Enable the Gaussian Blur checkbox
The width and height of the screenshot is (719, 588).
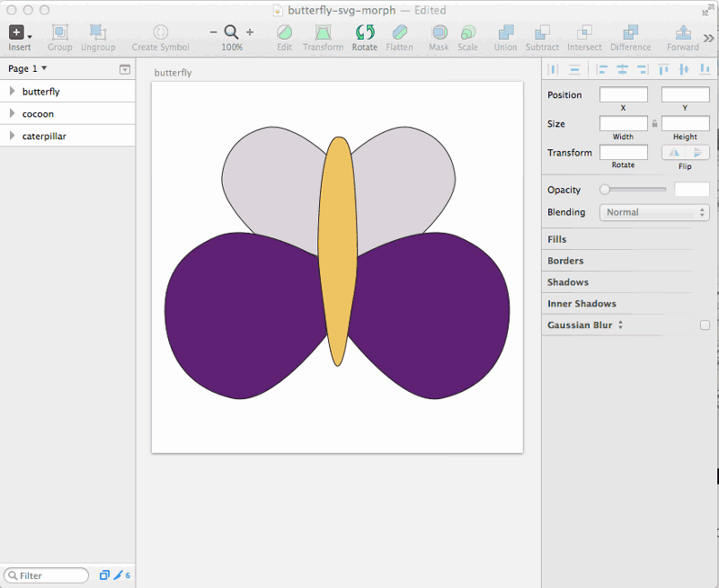pyautogui.click(x=705, y=325)
